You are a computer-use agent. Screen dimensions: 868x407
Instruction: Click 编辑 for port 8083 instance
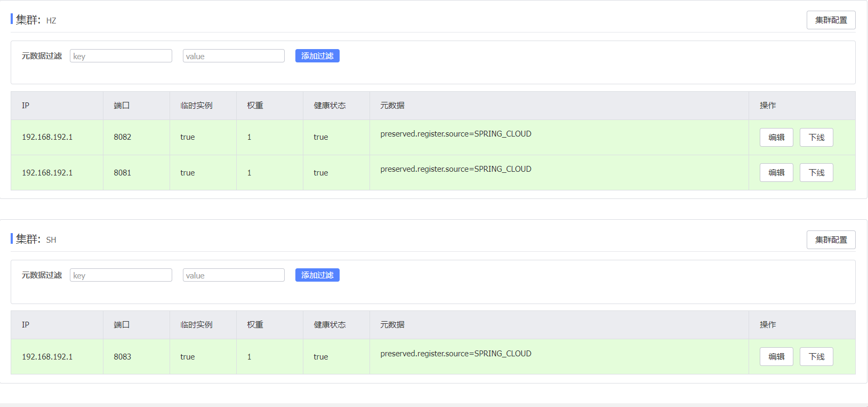click(x=776, y=357)
